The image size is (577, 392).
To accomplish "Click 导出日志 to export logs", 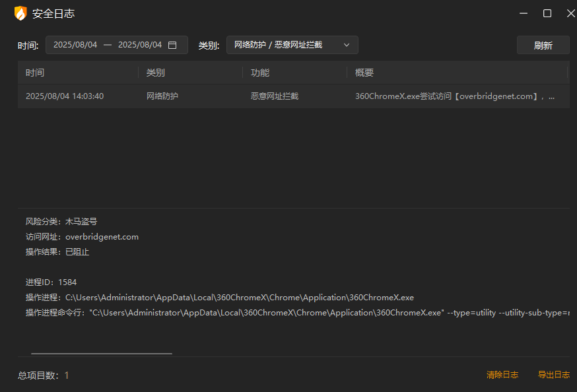I will [x=553, y=375].
